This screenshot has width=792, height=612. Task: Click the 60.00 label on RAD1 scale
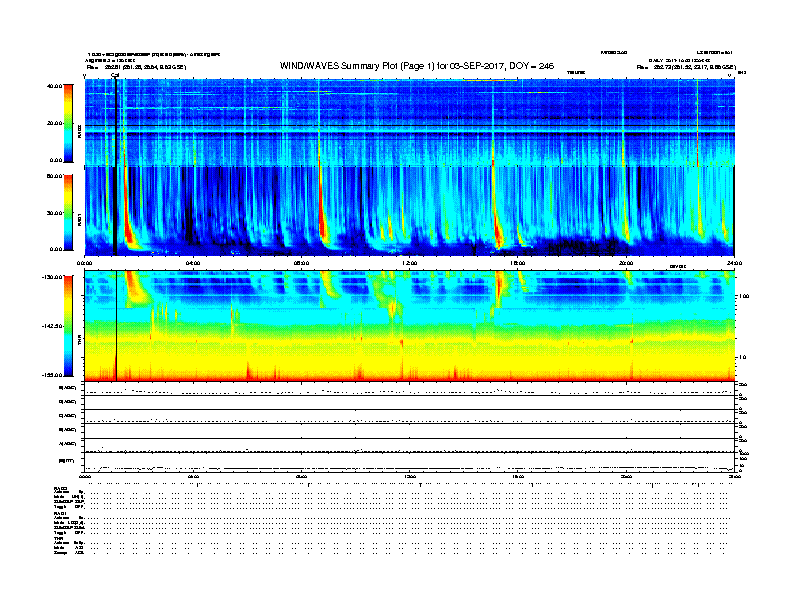(54, 176)
